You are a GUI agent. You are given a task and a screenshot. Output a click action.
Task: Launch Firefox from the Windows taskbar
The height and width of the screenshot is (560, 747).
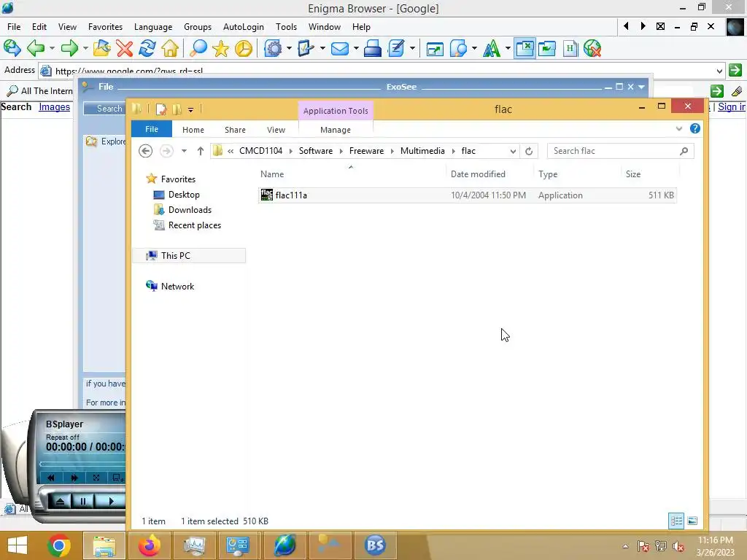150,545
